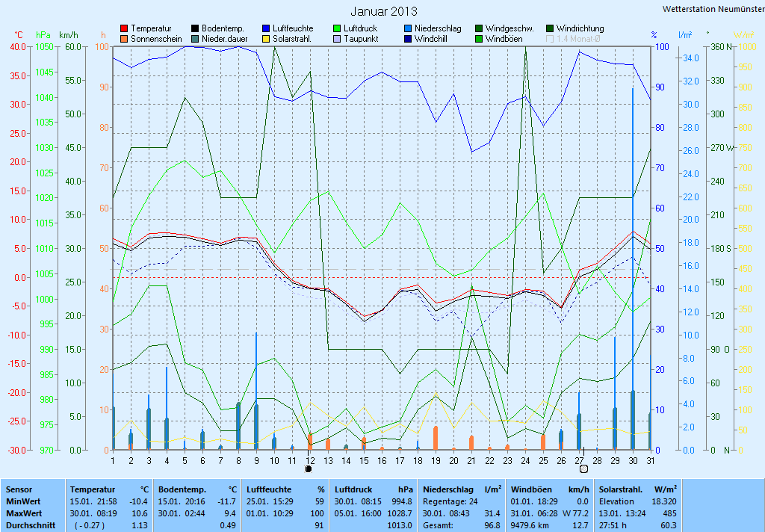
Task: Click the average temperature value '1.13'
Action: click(140, 526)
